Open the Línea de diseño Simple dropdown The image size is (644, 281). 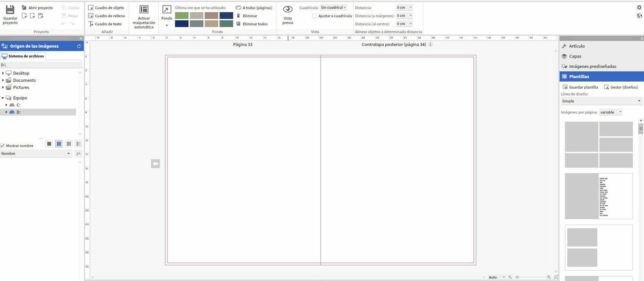(x=601, y=101)
